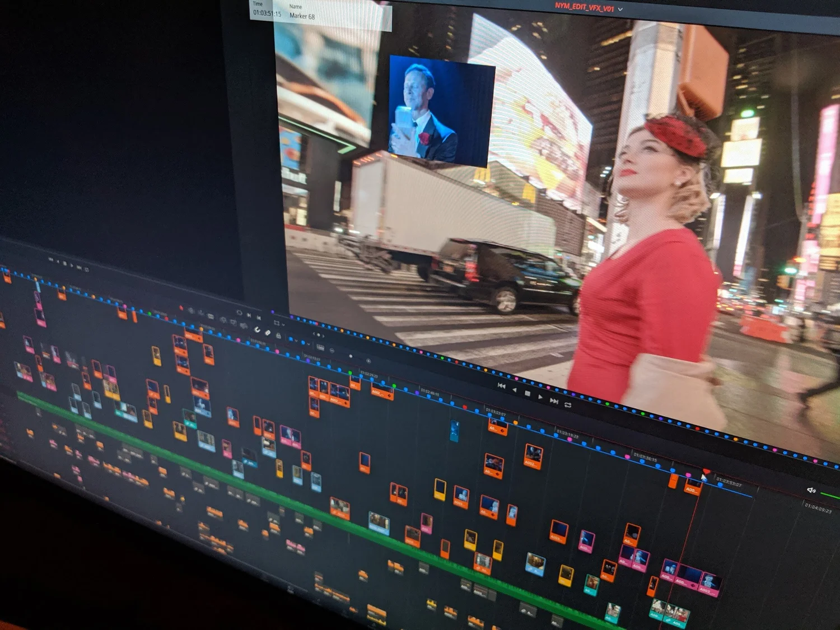The image size is (840, 630).
Task: Stop playback in the timeline viewer
Action: (527, 394)
